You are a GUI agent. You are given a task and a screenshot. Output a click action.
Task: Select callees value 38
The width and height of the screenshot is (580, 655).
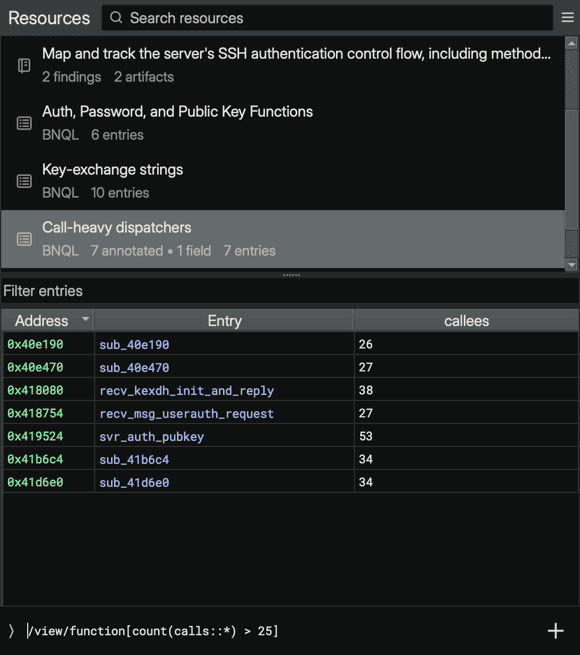pyautogui.click(x=366, y=390)
